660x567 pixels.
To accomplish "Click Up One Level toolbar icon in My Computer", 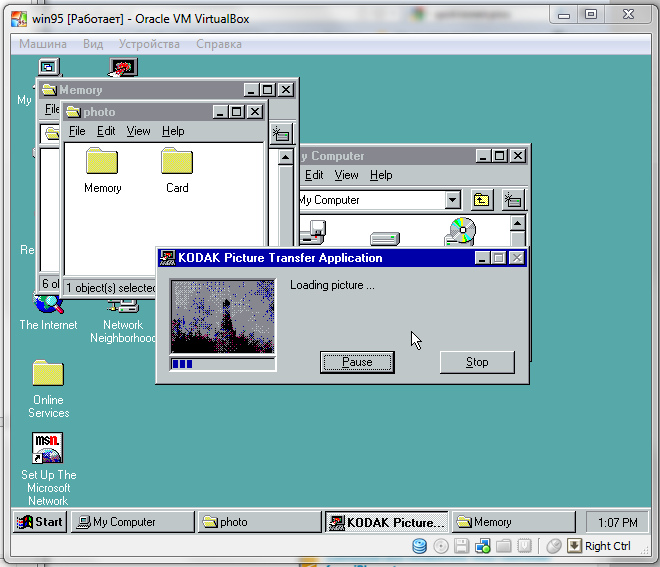I will click(x=481, y=200).
